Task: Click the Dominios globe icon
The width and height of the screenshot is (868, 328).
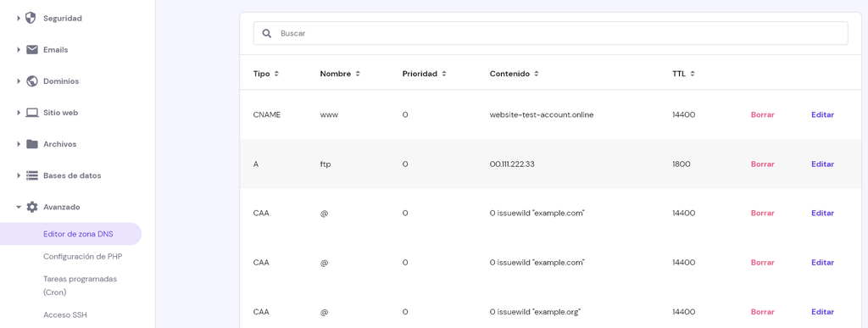Action: click(31, 81)
